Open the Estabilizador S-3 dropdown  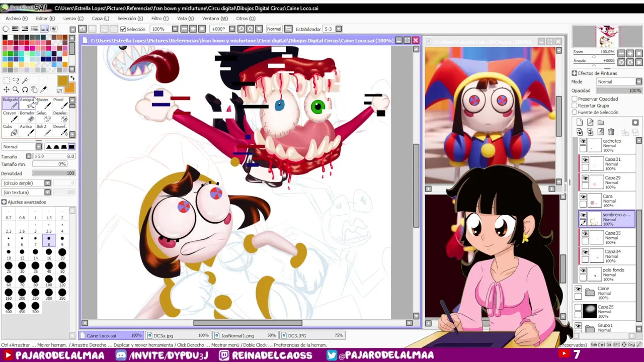[x=339, y=29]
